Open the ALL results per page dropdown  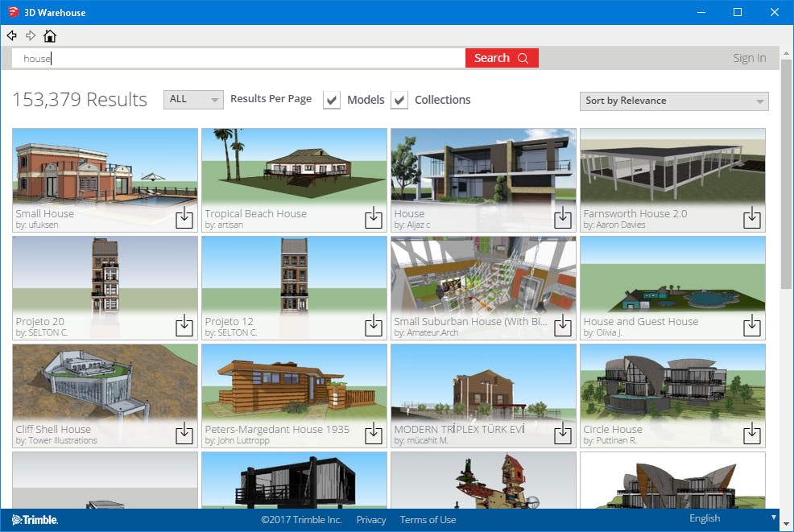pos(193,100)
